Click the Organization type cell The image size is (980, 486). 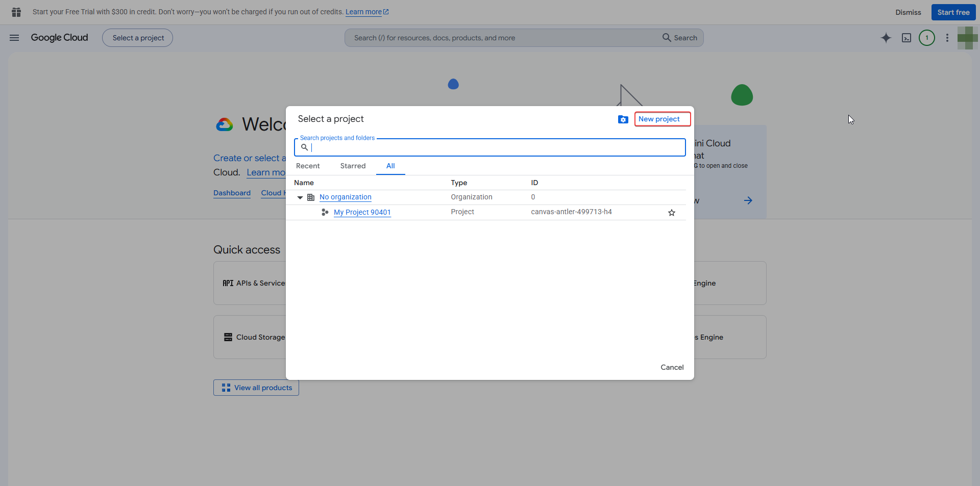tap(472, 197)
